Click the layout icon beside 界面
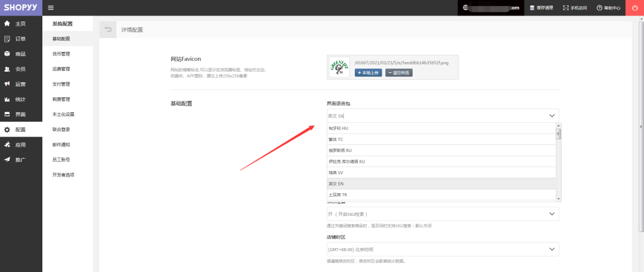The width and height of the screenshot is (644, 272). click(x=7, y=114)
